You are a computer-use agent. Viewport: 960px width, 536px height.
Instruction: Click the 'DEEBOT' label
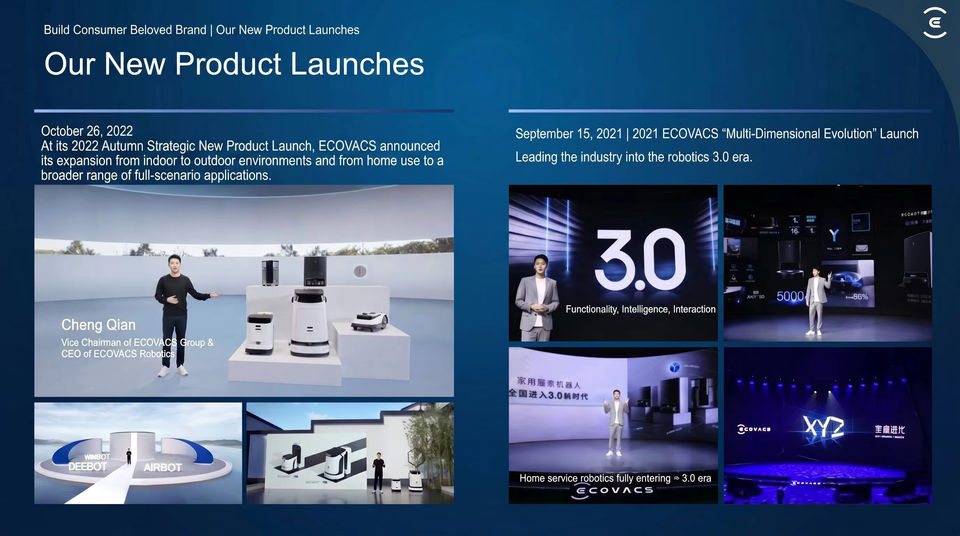[x=88, y=467]
